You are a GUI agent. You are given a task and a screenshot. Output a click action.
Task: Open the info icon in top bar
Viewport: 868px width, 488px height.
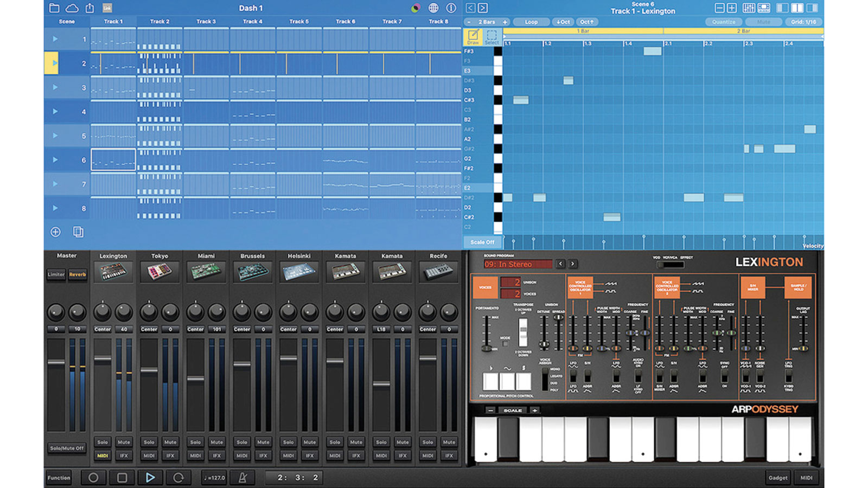pyautogui.click(x=451, y=8)
